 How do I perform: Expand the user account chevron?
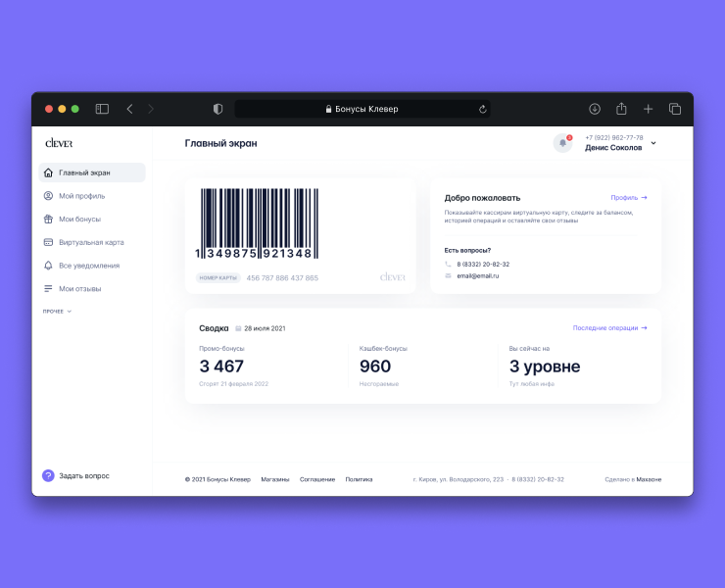coord(653,143)
